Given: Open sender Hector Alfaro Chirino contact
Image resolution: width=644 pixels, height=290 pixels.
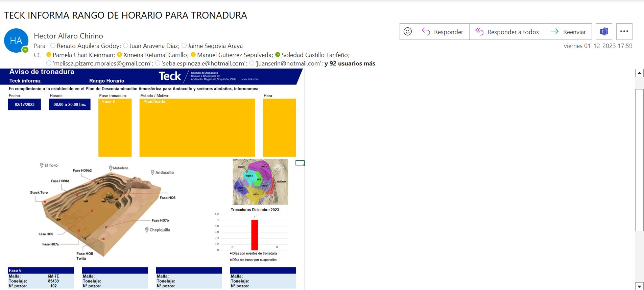Looking at the screenshot, I should click(68, 36).
